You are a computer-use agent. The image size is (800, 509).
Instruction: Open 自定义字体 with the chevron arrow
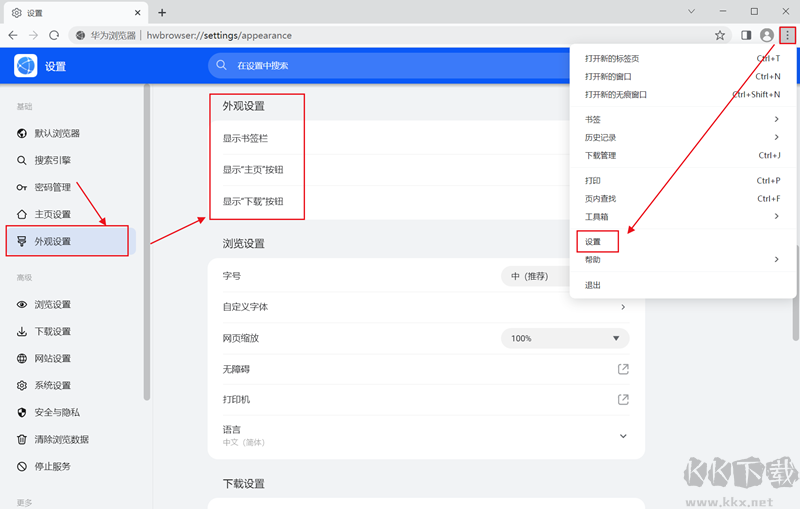tap(623, 307)
